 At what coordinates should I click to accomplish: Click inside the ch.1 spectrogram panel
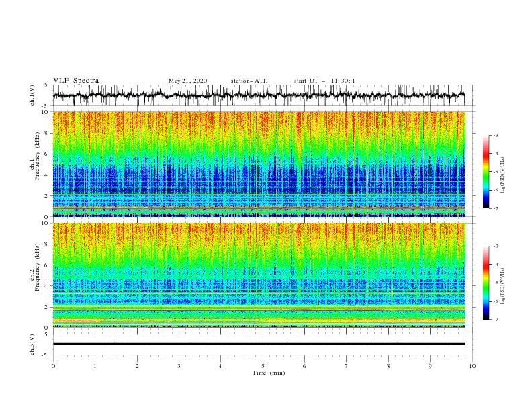coord(259,164)
